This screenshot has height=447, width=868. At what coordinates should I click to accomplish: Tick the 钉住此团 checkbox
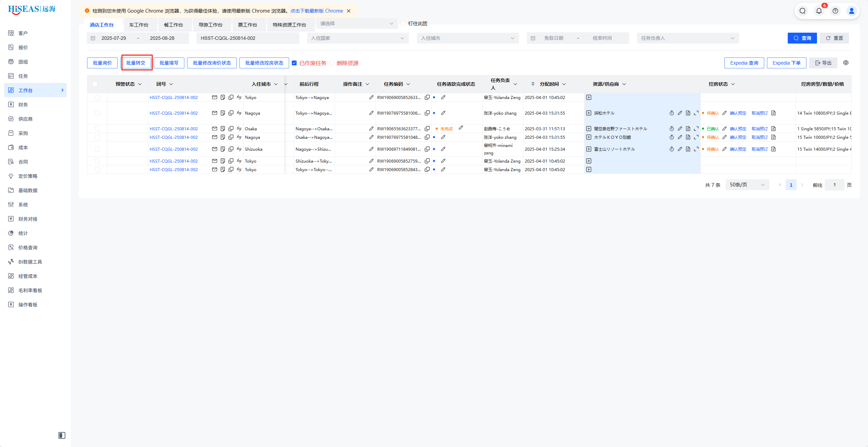(x=403, y=23)
